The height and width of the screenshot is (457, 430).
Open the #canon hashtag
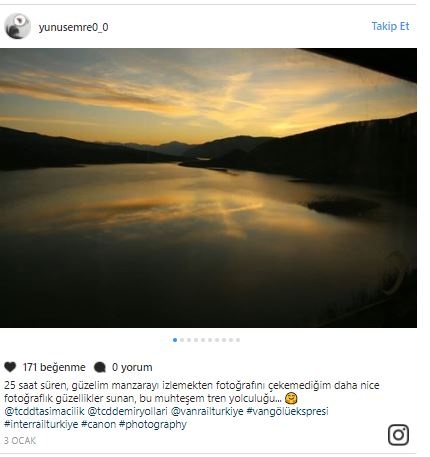[x=98, y=424]
